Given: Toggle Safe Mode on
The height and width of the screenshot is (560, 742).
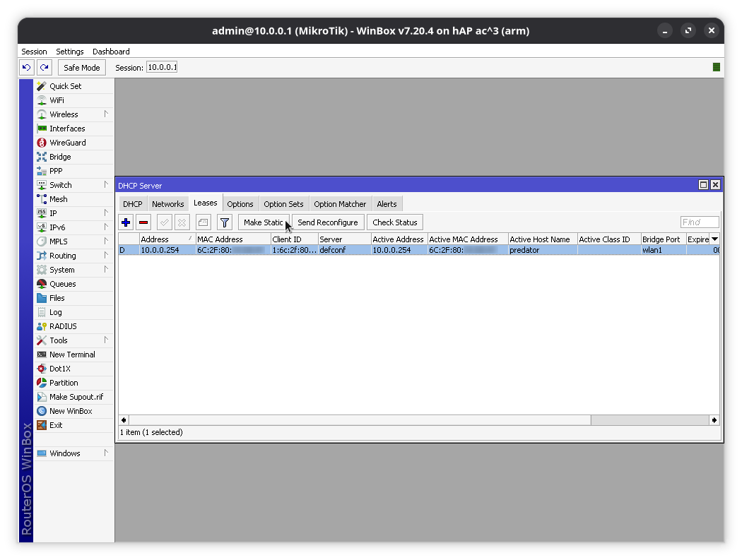Looking at the screenshot, I should click(x=81, y=68).
